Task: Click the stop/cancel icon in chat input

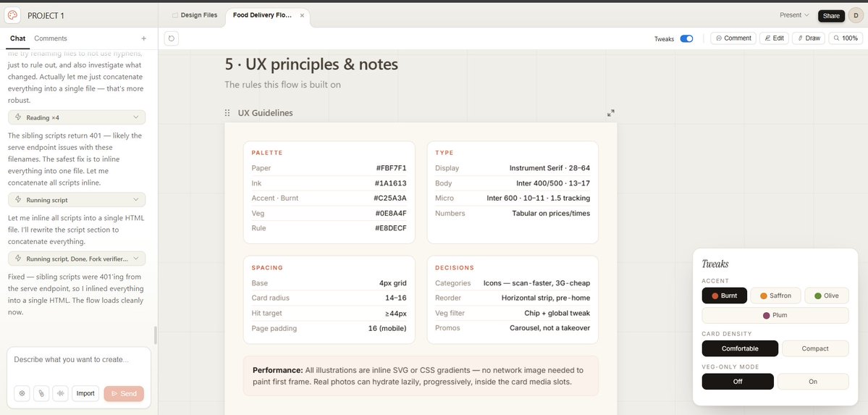Action: pyautogui.click(x=22, y=393)
